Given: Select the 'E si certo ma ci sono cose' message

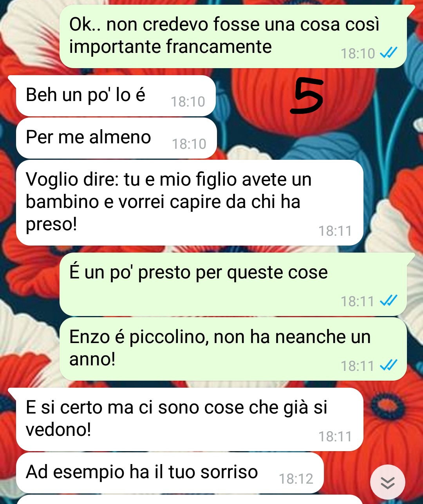Looking at the screenshot, I should (x=190, y=419).
